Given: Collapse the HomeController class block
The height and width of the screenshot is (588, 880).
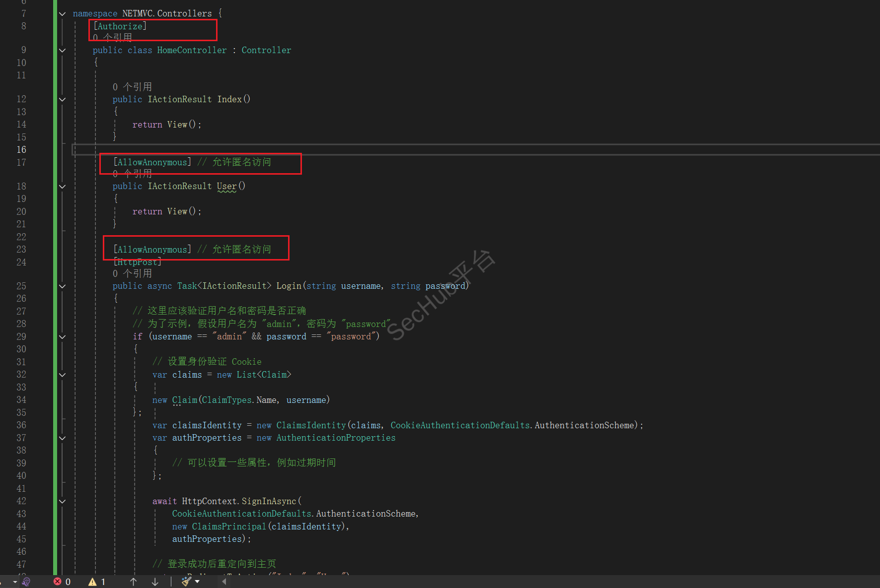Looking at the screenshot, I should click(62, 50).
